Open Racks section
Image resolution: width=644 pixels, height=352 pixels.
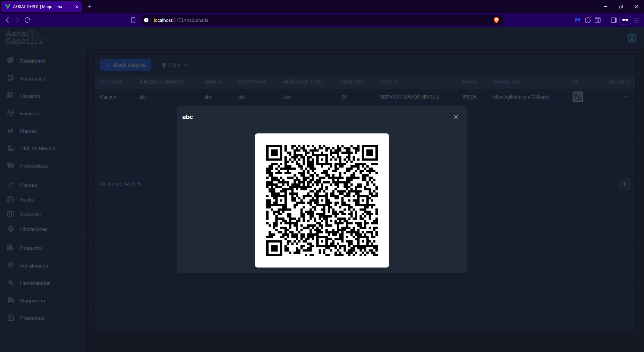(x=27, y=200)
